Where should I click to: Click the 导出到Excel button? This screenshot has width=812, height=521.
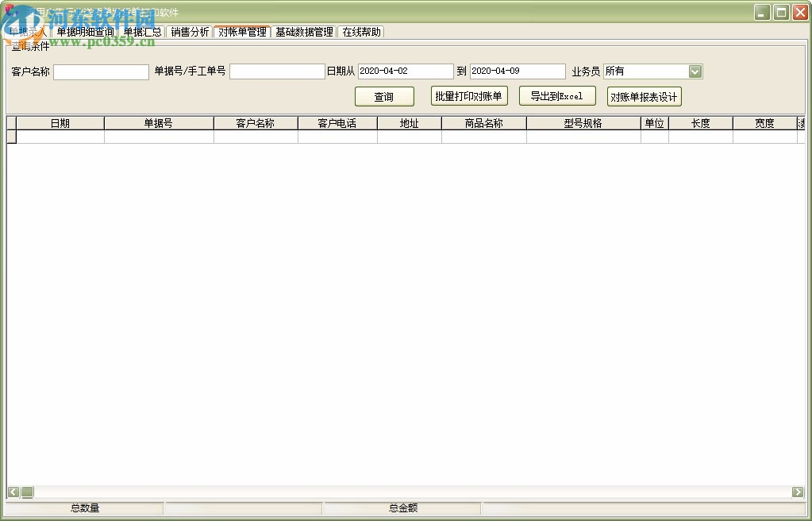pos(557,96)
